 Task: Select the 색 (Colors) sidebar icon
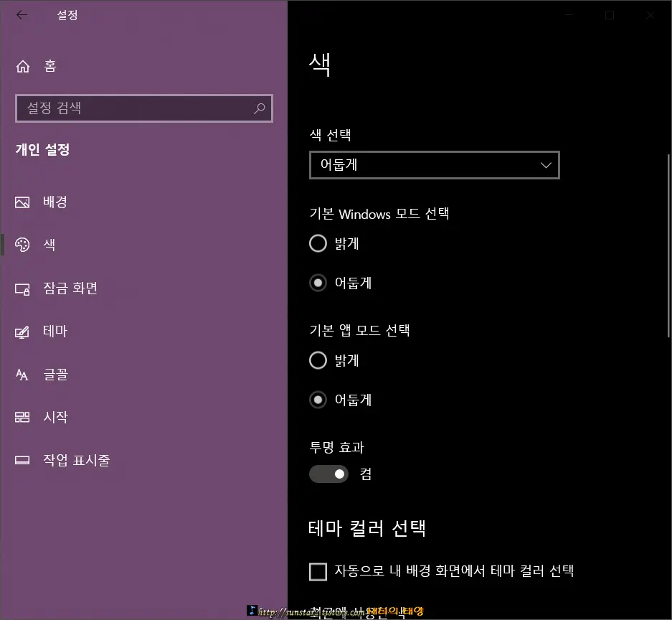(22, 245)
